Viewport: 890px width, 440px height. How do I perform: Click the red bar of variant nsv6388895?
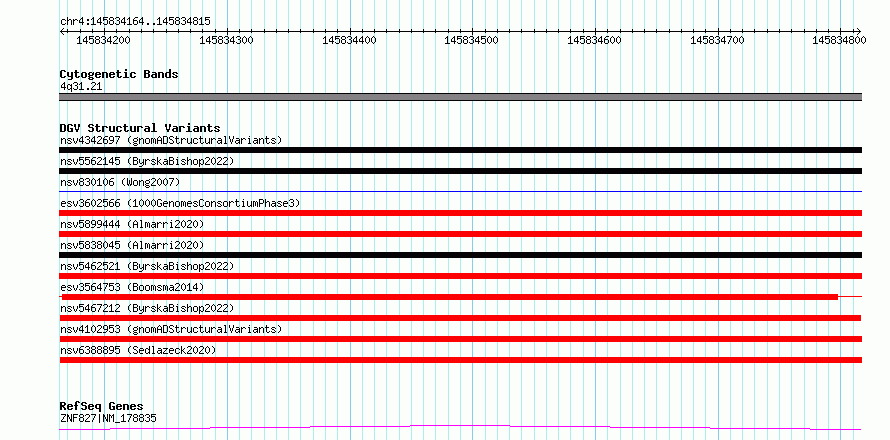[461, 360]
